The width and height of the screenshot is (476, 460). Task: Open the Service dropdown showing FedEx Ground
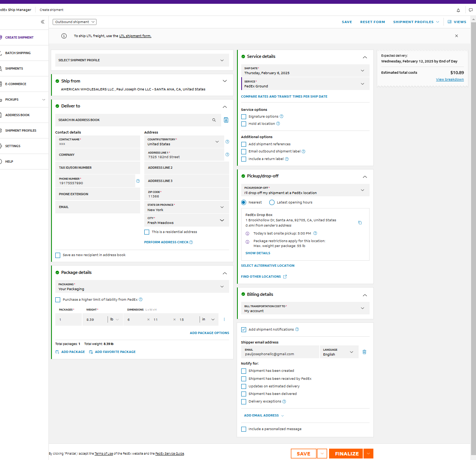(305, 84)
